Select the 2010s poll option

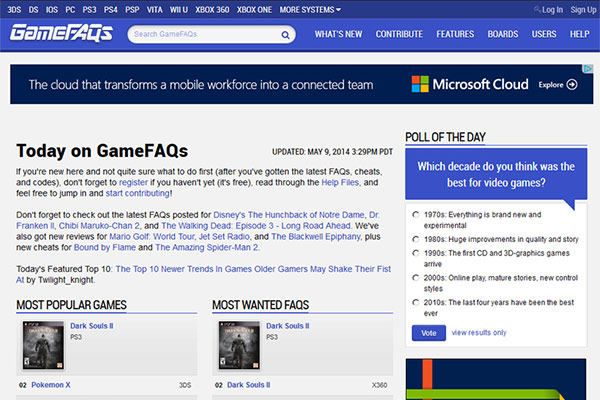416,302
